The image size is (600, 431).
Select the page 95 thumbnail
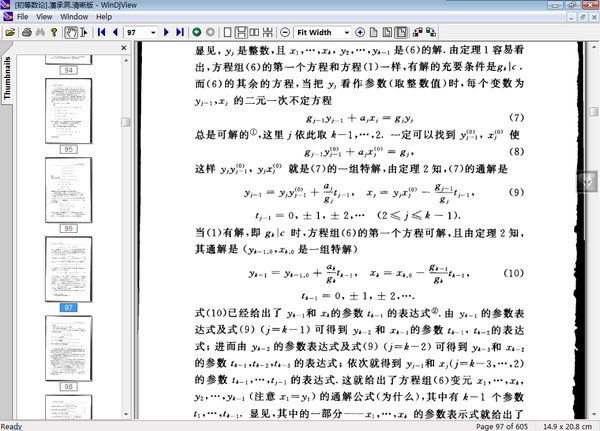(68, 111)
